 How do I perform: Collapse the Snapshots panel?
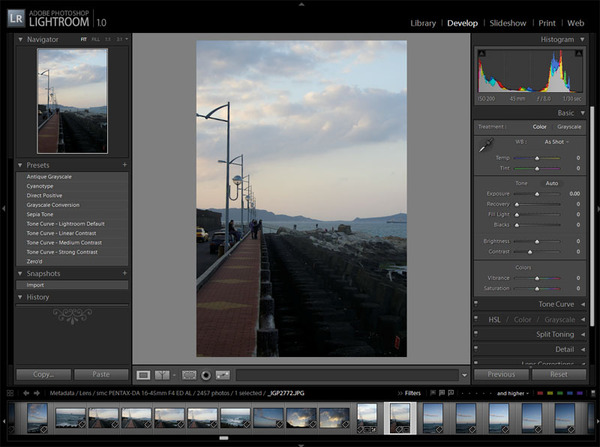[20, 274]
